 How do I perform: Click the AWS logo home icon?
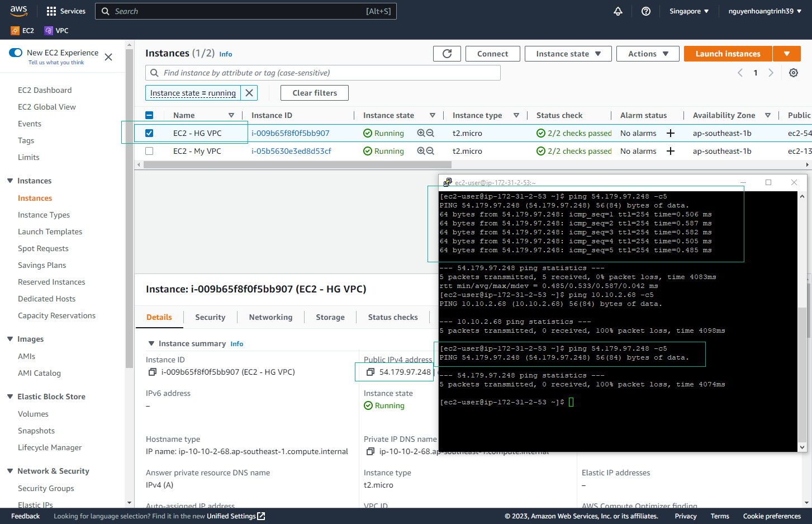pos(18,11)
